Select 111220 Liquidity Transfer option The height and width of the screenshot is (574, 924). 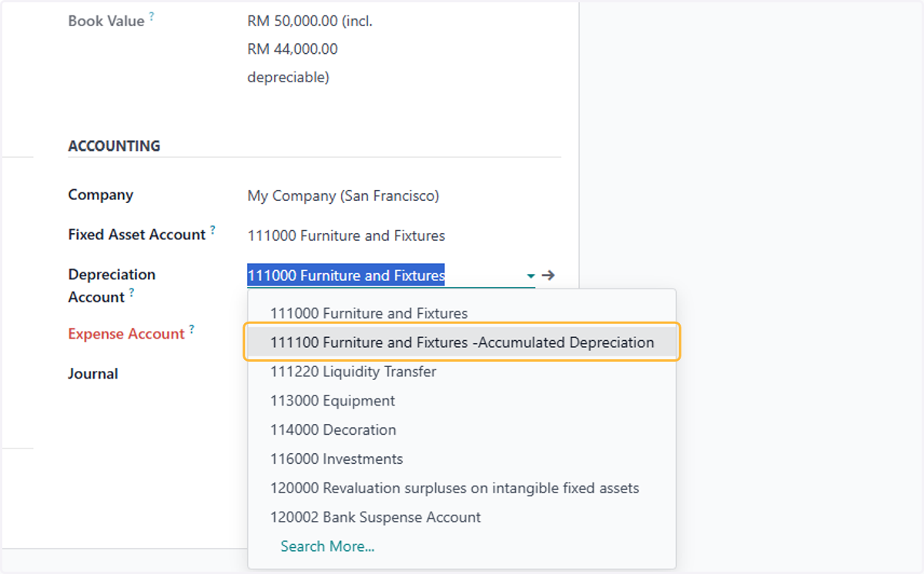tap(462, 372)
